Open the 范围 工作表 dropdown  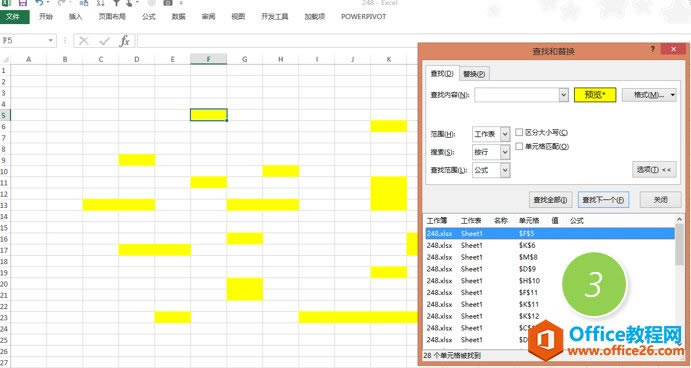point(505,134)
